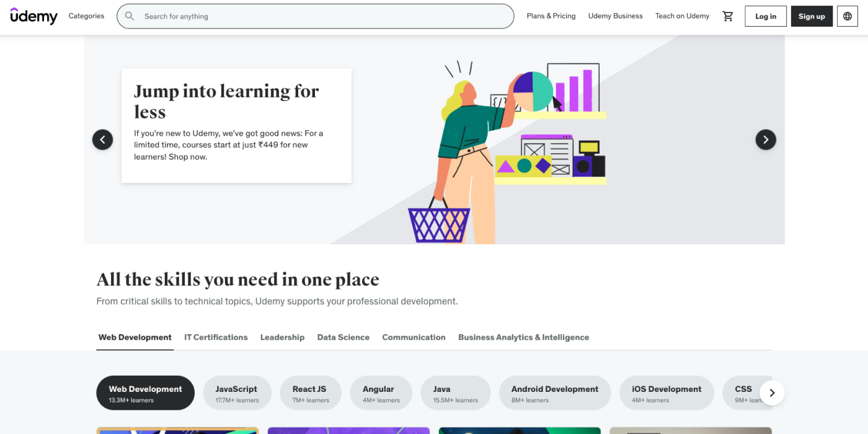Show previous hero banner slide

103,139
